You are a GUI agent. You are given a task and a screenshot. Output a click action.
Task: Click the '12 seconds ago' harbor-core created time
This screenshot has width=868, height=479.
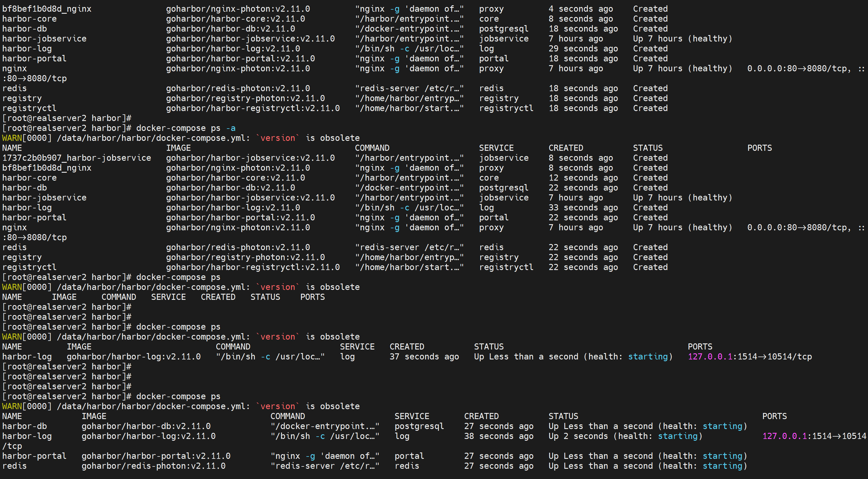[583, 178]
